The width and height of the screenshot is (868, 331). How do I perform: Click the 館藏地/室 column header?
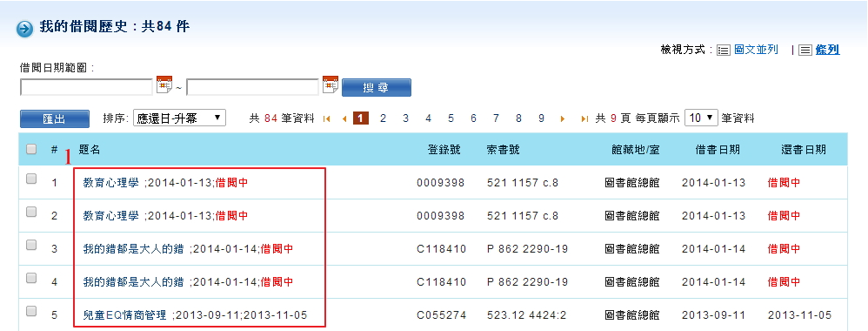coord(636,150)
